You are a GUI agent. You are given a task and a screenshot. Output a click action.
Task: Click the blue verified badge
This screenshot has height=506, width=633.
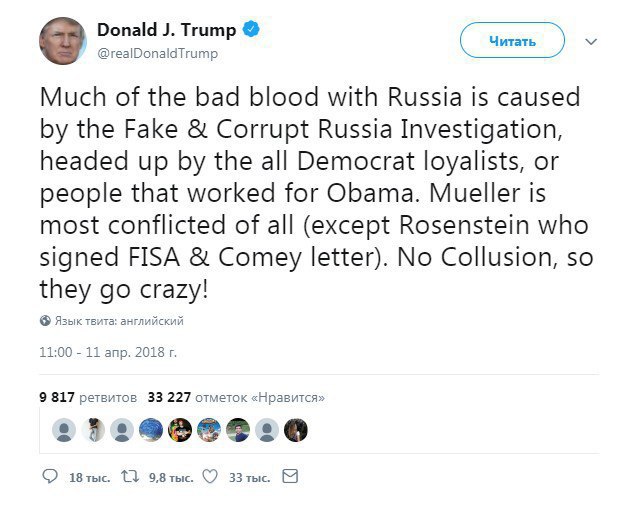point(253,31)
